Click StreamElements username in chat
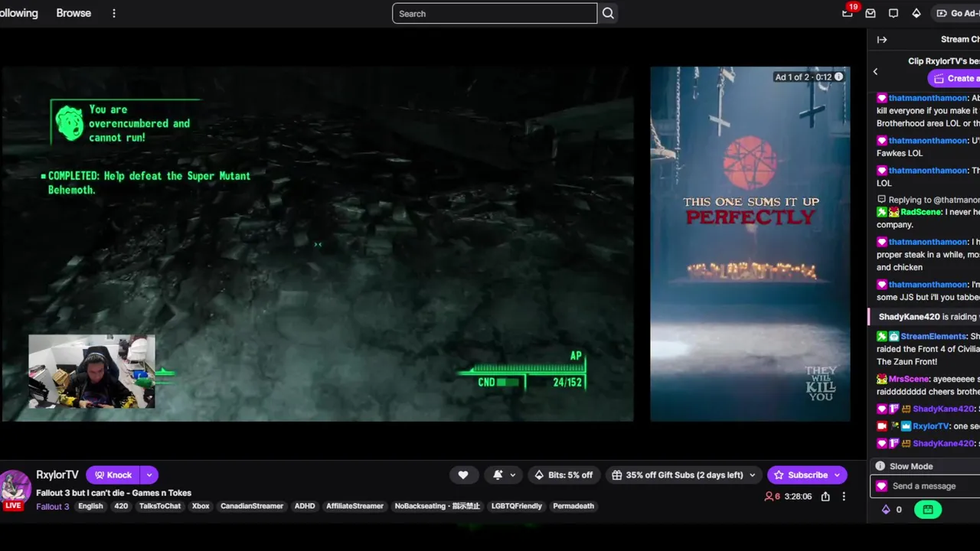Screen dimensions: 980x551 tap(933, 336)
